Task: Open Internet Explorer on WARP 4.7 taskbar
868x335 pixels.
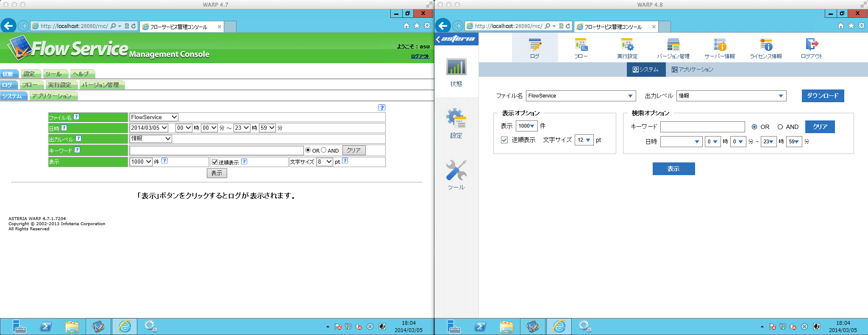Action: tap(124, 327)
